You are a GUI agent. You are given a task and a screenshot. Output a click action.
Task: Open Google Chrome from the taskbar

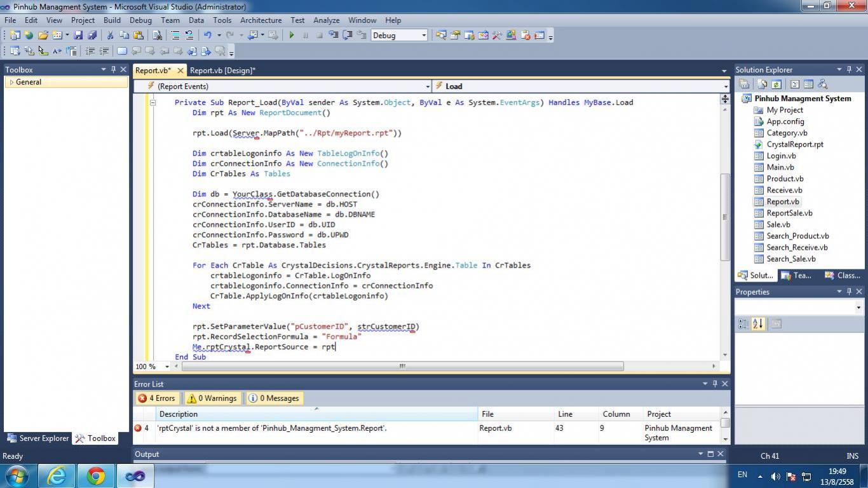96,475
